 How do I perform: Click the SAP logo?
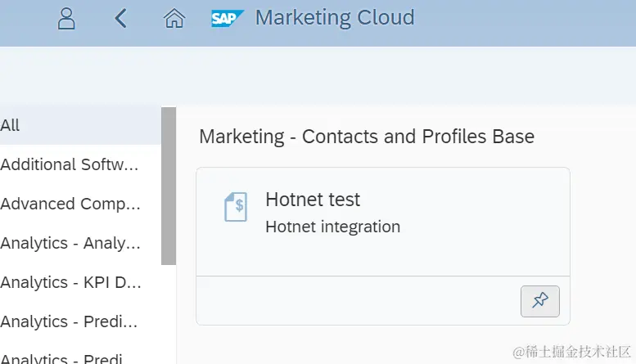coord(227,18)
